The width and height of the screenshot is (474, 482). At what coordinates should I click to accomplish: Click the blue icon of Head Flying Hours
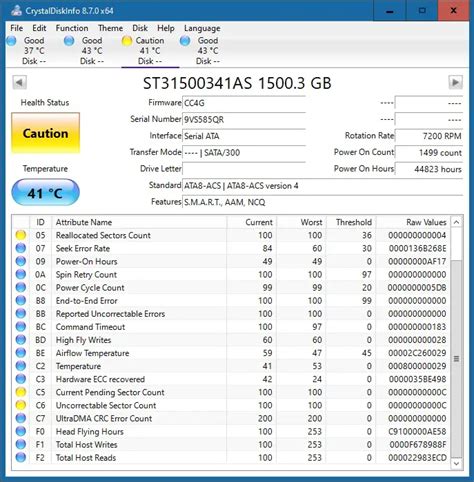point(21,432)
